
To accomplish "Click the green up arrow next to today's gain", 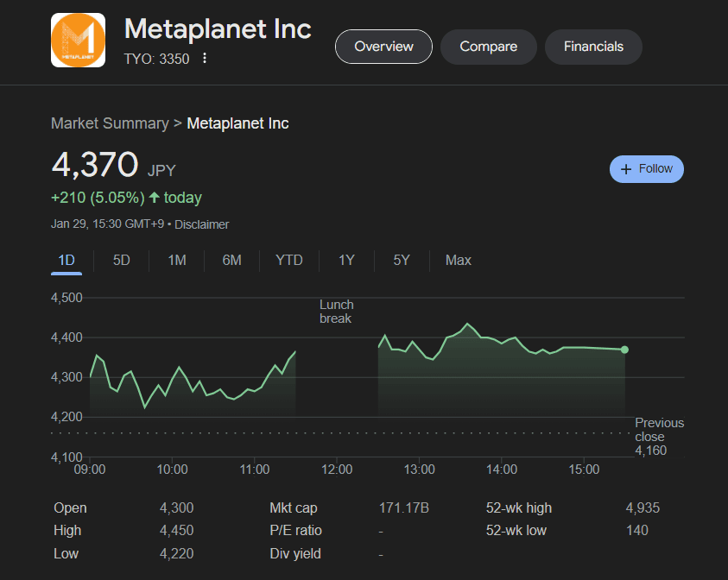I will tap(156, 198).
